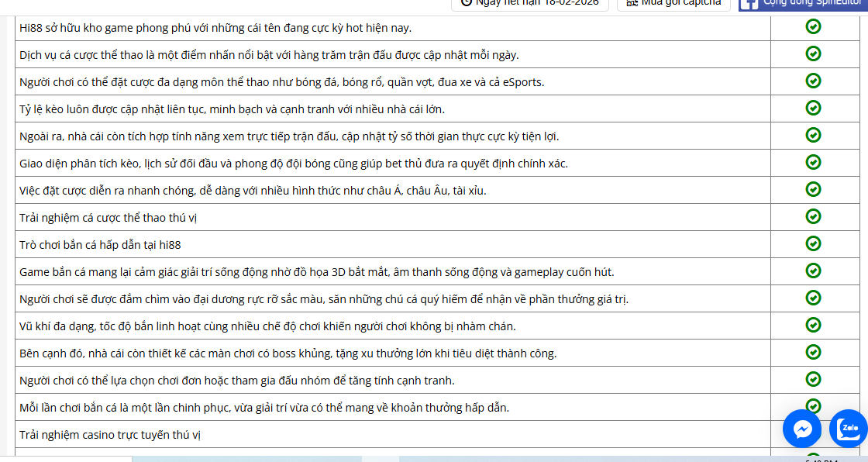Click the checkmark for "Vũ khí đa dạng" row

[813, 325]
